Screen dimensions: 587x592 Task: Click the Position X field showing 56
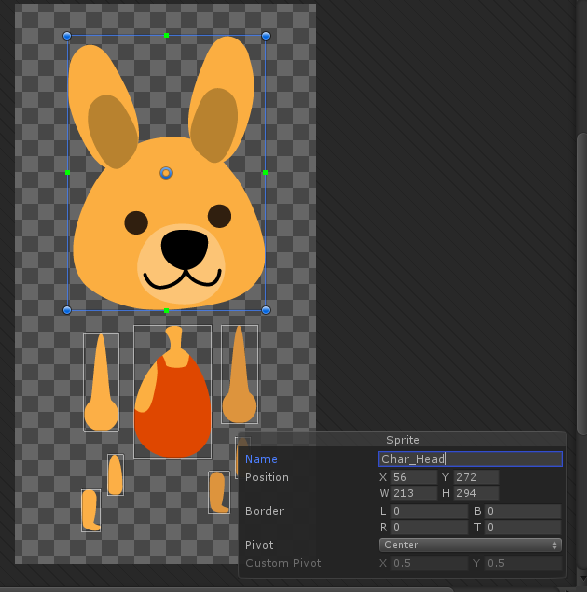[x=413, y=477]
